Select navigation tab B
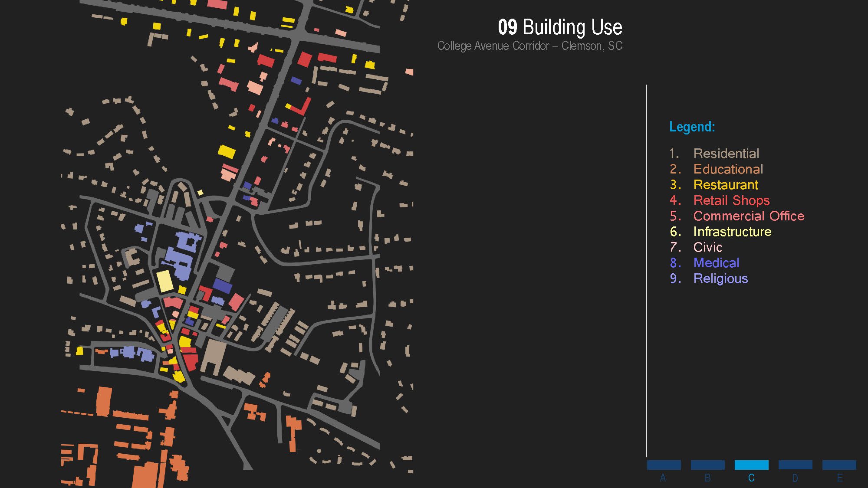868x488 pixels. click(707, 465)
